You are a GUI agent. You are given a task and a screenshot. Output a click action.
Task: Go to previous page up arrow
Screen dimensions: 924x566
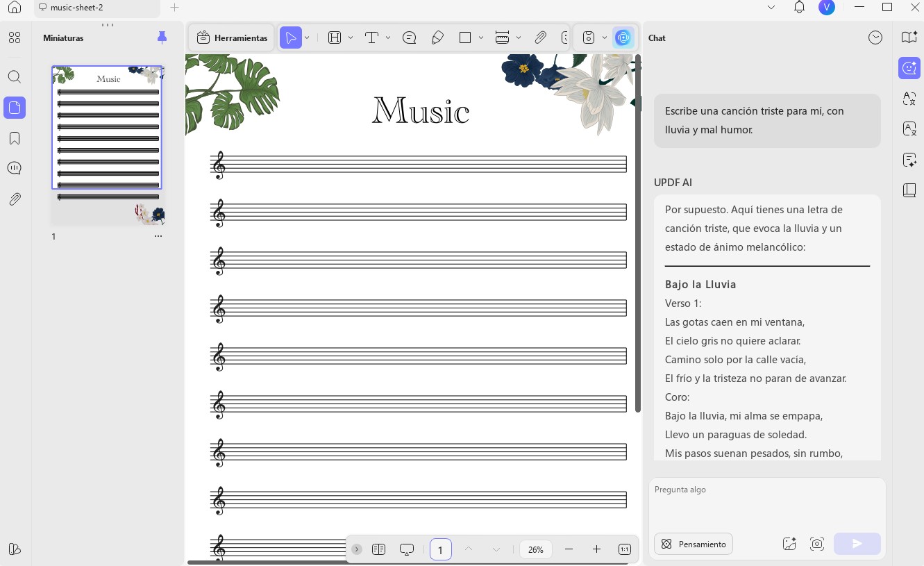tap(469, 549)
